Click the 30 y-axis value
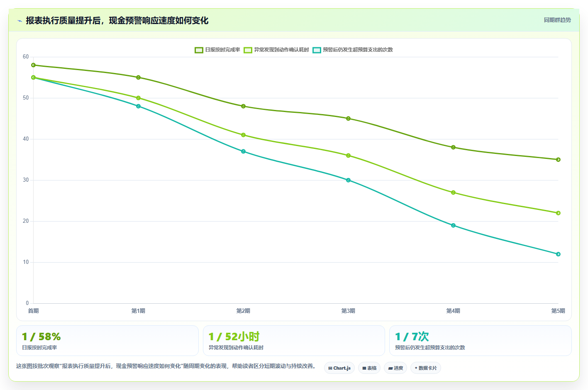 coord(26,180)
